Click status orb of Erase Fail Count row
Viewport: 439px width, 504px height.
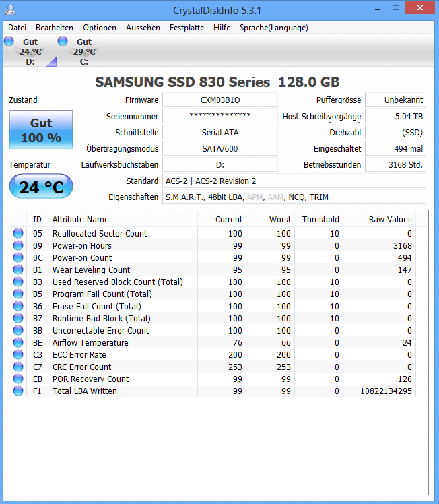pyautogui.click(x=18, y=306)
